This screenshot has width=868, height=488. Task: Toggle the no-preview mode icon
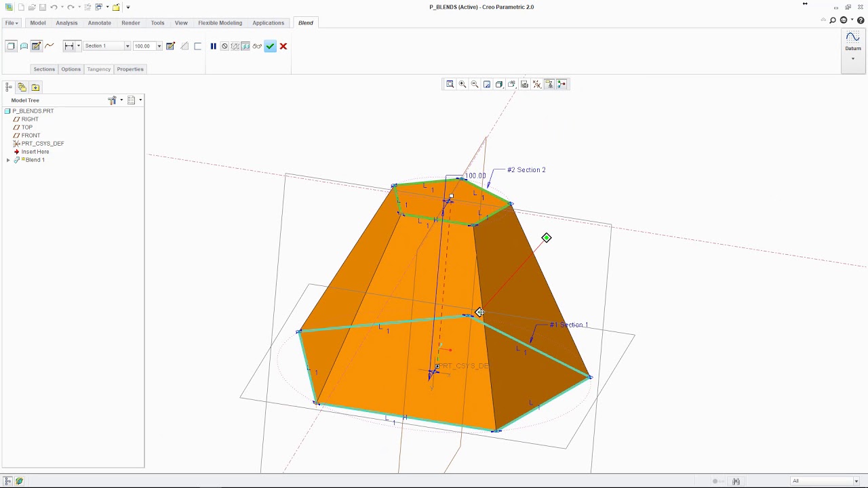(x=224, y=46)
